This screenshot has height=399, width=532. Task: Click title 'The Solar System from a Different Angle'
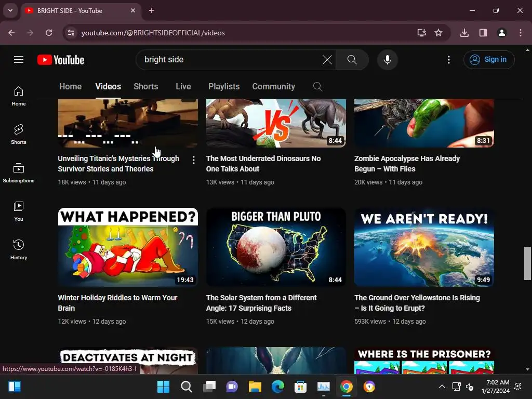[261, 303]
